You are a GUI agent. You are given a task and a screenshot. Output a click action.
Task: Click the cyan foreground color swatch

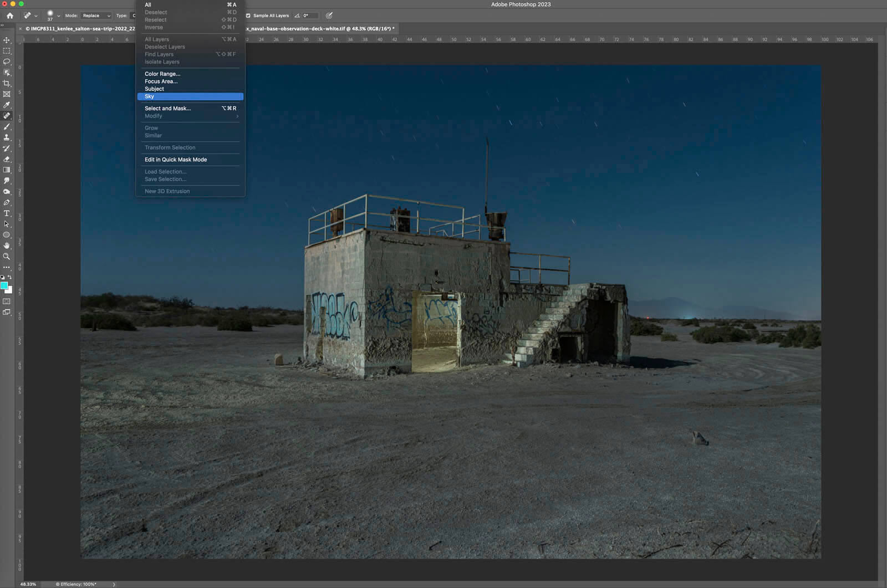[x=4, y=286]
